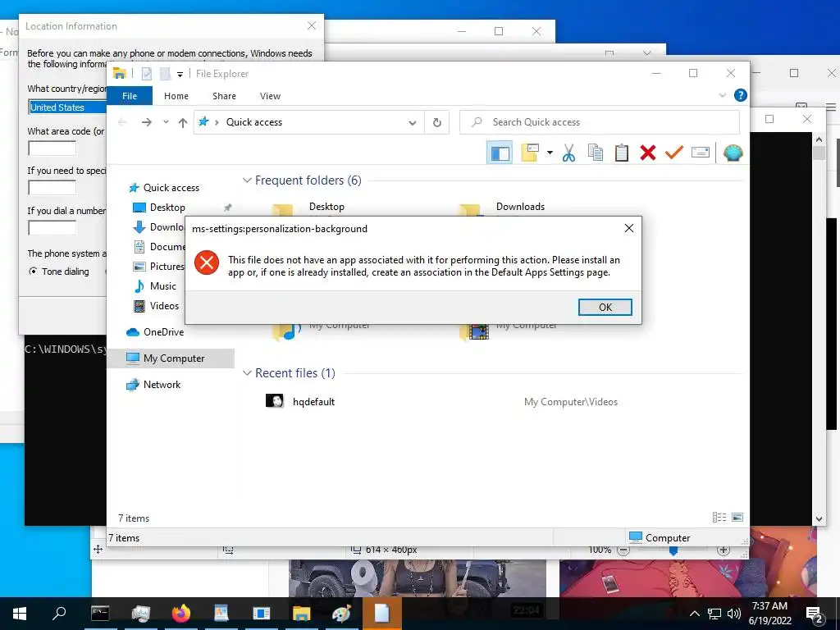The width and height of the screenshot is (840, 630).
Task: Click the zoom out minus button in the image viewer
Action: (623, 550)
